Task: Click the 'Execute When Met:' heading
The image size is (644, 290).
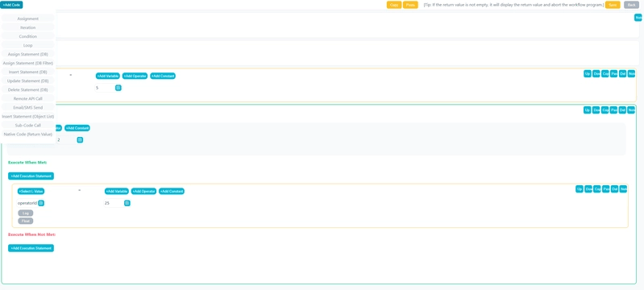Action: click(x=27, y=162)
